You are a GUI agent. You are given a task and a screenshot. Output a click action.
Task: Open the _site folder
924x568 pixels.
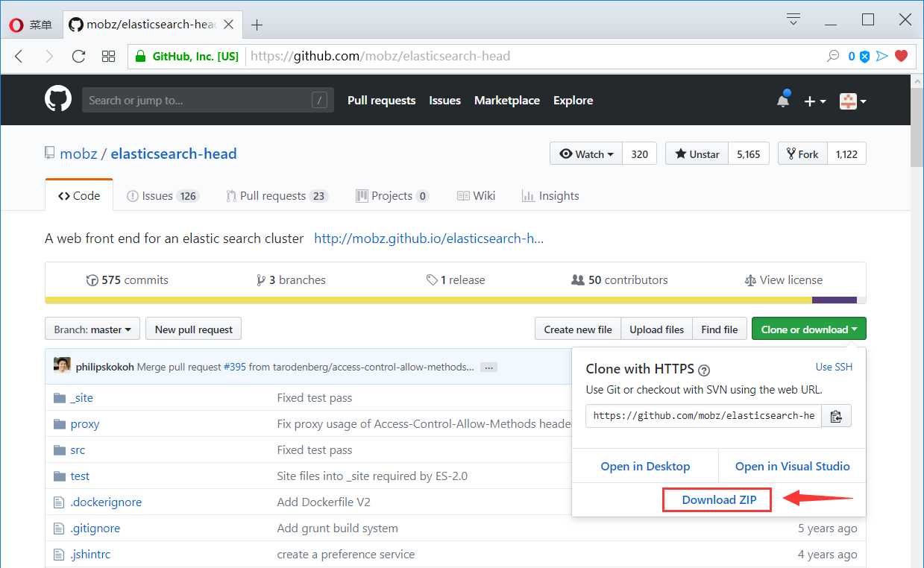pyautogui.click(x=82, y=398)
